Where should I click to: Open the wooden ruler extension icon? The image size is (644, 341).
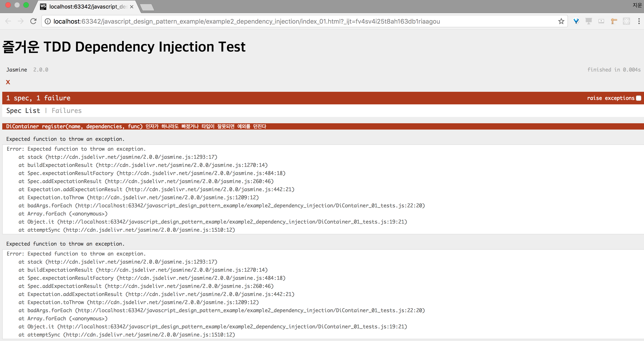pyautogui.click(x=614, y=21)
